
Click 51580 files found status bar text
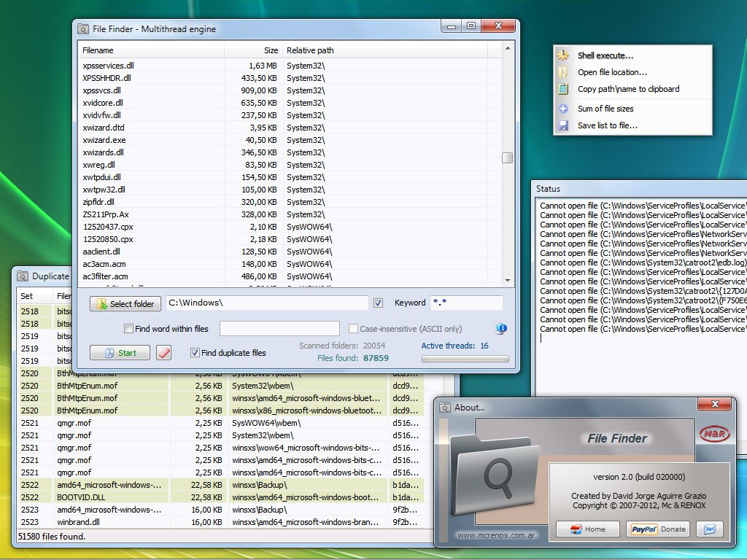52,537
